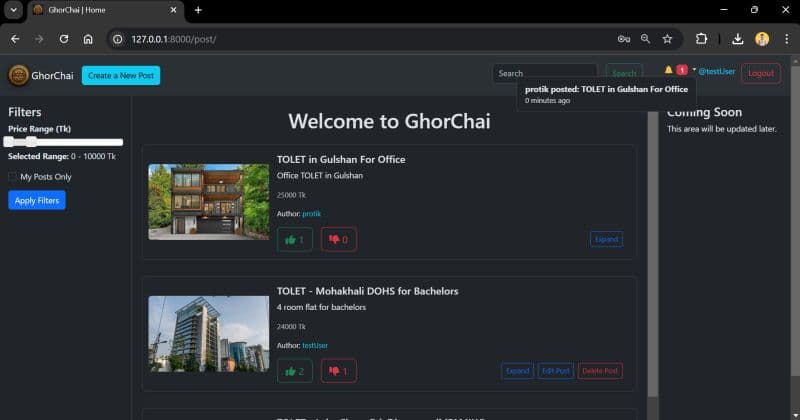Go forward in browser history
The height and width of the screenshot is (420, 800).
(39, 39)
